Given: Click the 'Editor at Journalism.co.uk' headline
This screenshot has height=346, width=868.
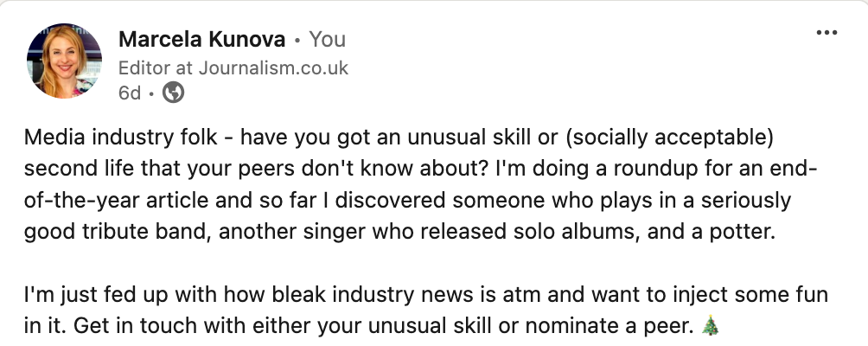Looking at the screenshot, I should click(x=233, y=67).
